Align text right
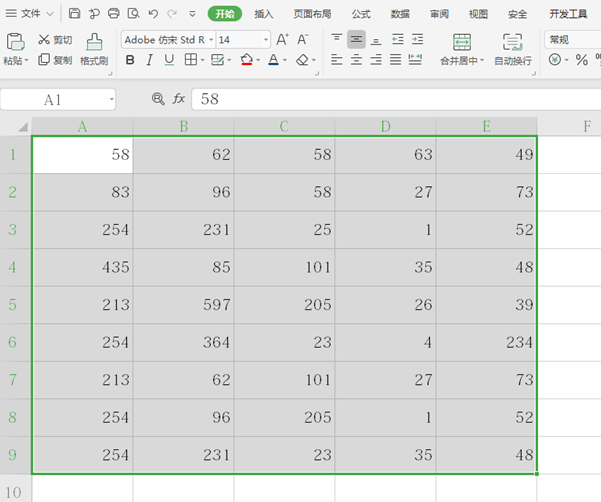This screenshot has width=601, height=502. pos(376,60)
